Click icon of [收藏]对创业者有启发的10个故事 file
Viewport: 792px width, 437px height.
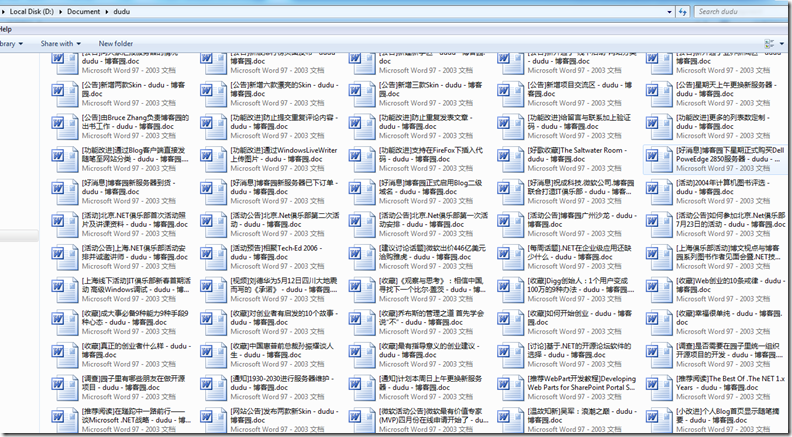[x=213, y=323]
